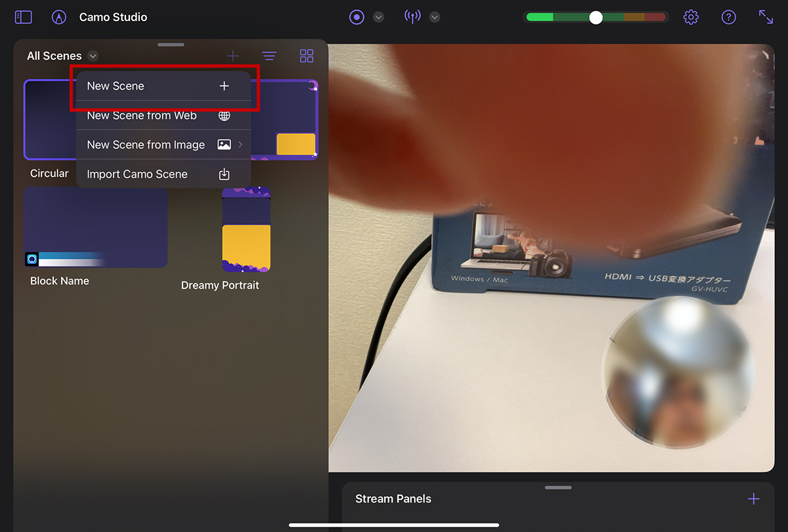Click the audio level slider knob
788x532 pixels.
pos(596,18)
